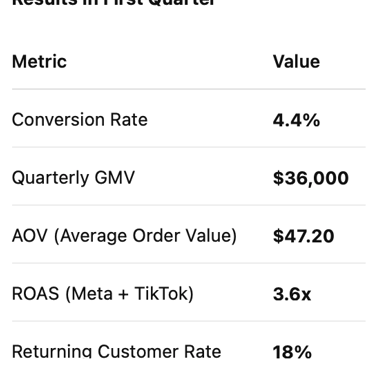The image size is (375, 366).
Task: Select the 3.6x ROAS value
Action: pyautogui.click(x=292, y=294)
